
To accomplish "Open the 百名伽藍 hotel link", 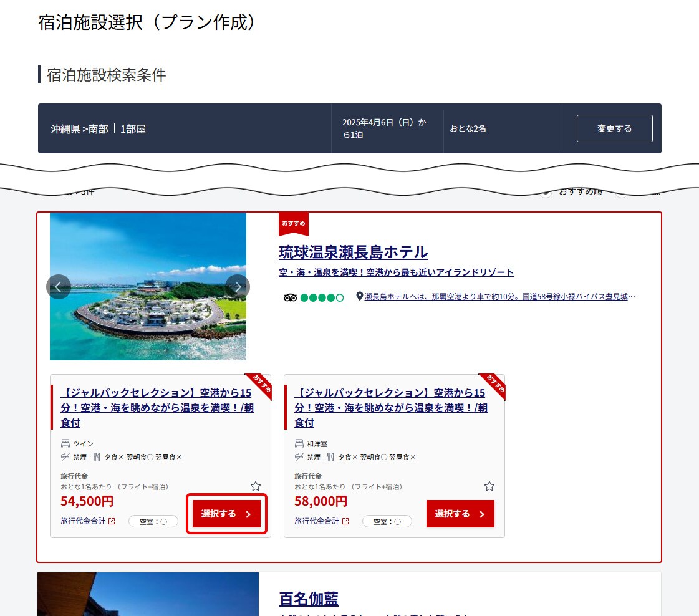I will click(x=309, y=599).
